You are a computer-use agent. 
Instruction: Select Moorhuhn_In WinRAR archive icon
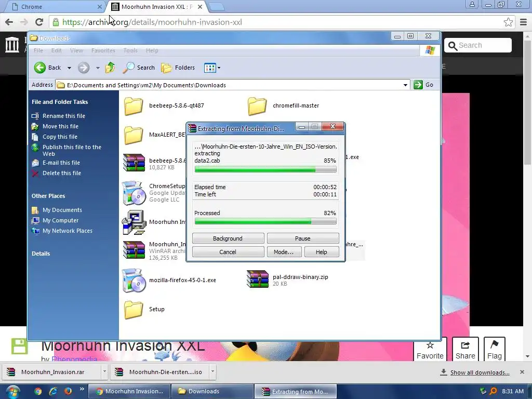point(134,250)
